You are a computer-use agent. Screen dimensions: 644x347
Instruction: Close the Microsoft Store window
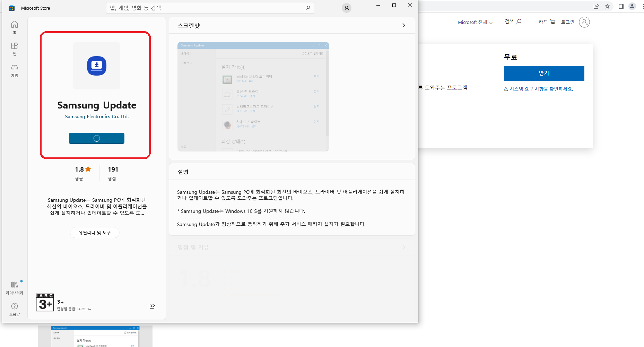coord(410,5)
